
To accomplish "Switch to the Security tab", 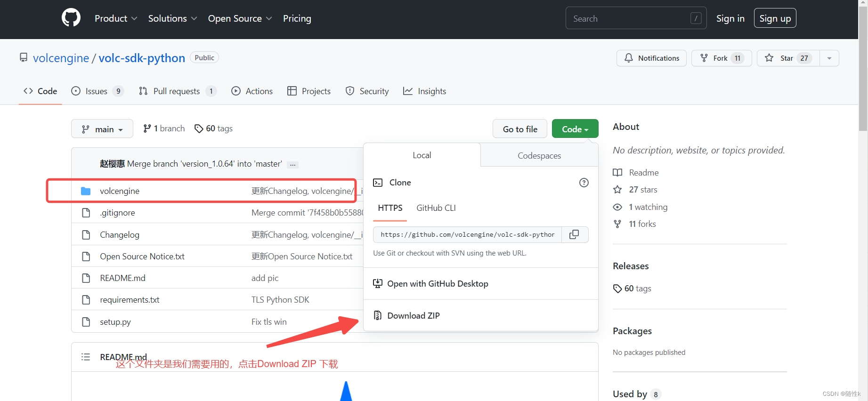I will click(367, 91).
